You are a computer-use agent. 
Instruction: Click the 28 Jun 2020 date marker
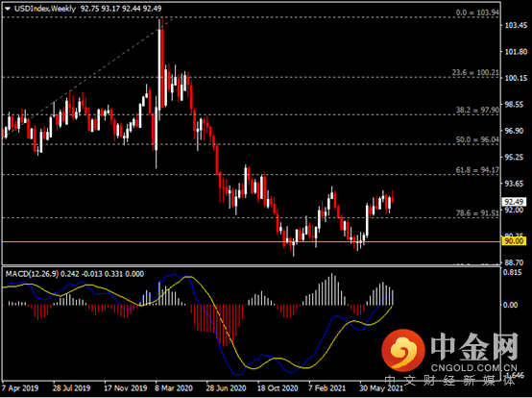[x=226, y=387]
